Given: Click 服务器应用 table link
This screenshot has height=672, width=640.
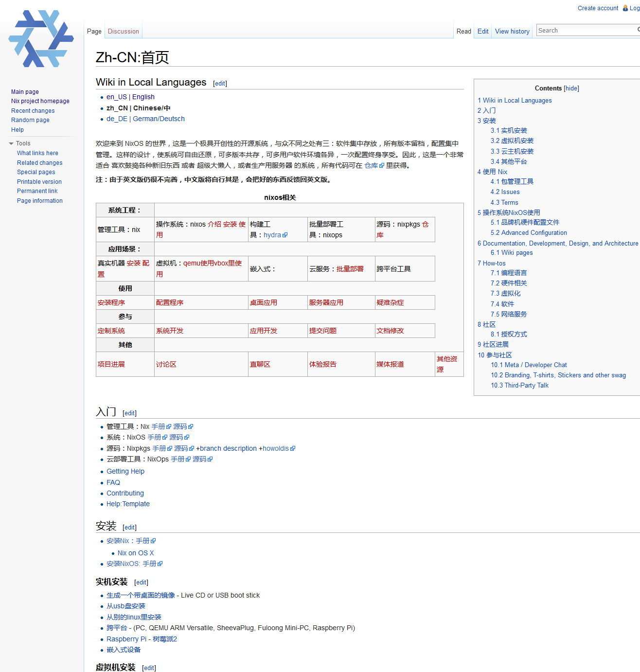Looking at the screenshot, I should tap(326, 302).
